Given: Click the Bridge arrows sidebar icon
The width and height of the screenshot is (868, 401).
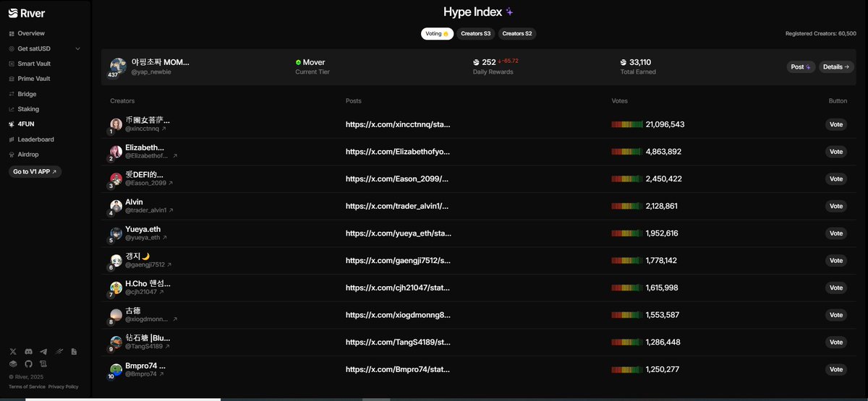Looking at the screenshot, I should (12, 94).
